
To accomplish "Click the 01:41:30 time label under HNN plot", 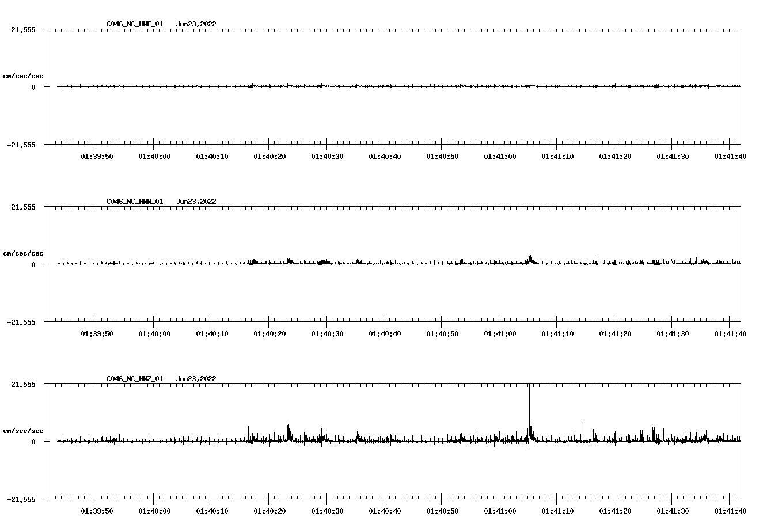I will pyautogui.click(x=673, y=333).
